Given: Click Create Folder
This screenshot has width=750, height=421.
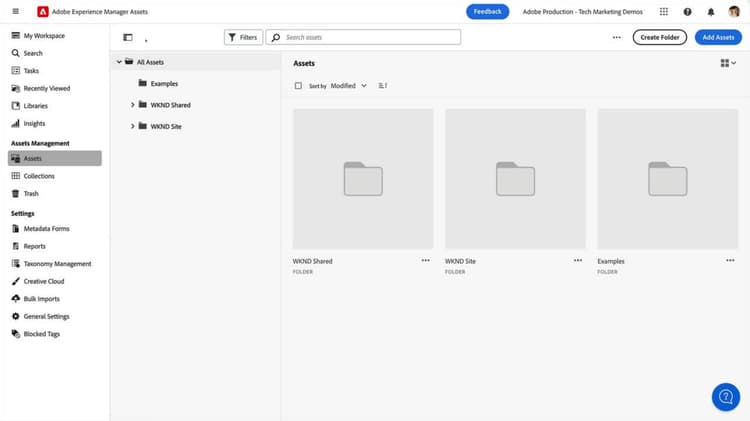Looking at the screenshot, I should tap(660, 37).
